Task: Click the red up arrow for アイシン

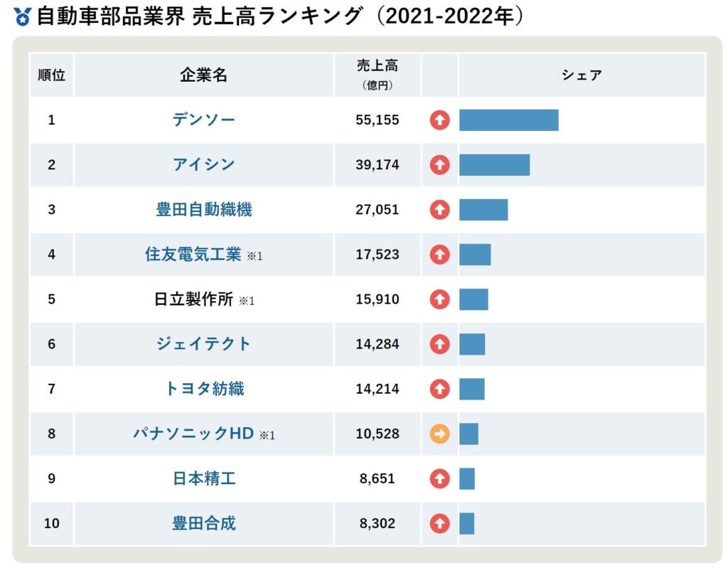Action: 440,165
